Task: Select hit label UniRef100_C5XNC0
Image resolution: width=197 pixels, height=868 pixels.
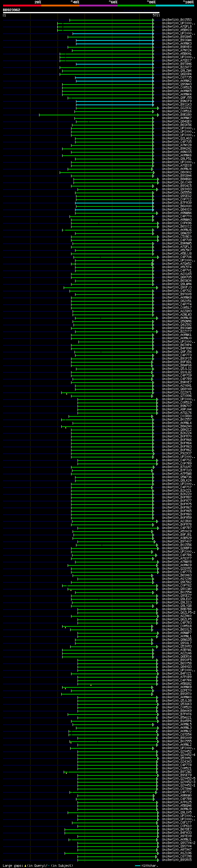Action: pos(177,237)
